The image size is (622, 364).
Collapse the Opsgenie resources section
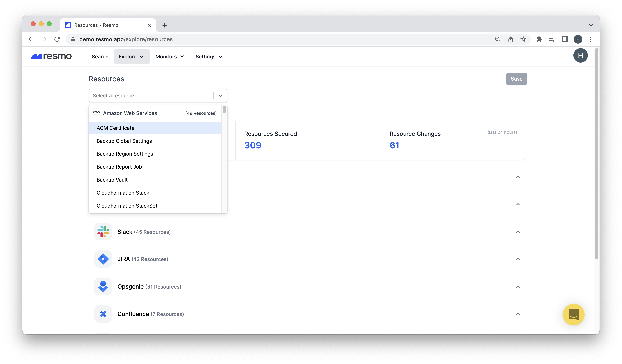518,286
